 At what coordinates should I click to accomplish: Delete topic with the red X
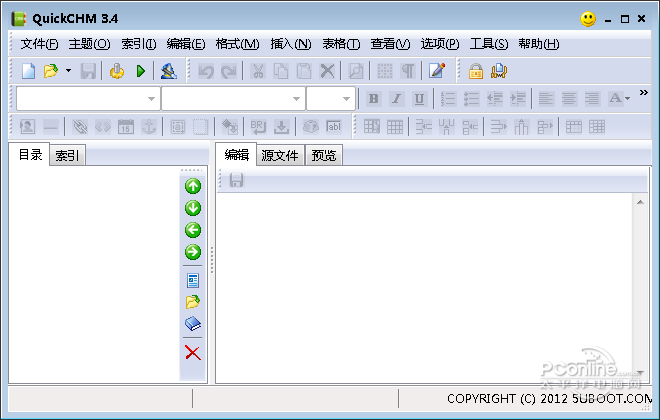click(x=193, y=353)
